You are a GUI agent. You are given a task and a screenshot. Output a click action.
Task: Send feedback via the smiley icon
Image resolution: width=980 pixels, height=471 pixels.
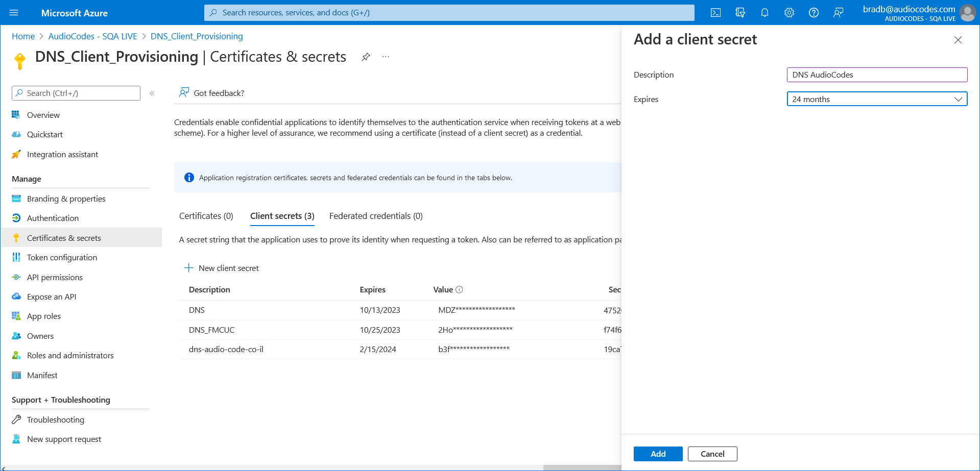coord(838,12)
